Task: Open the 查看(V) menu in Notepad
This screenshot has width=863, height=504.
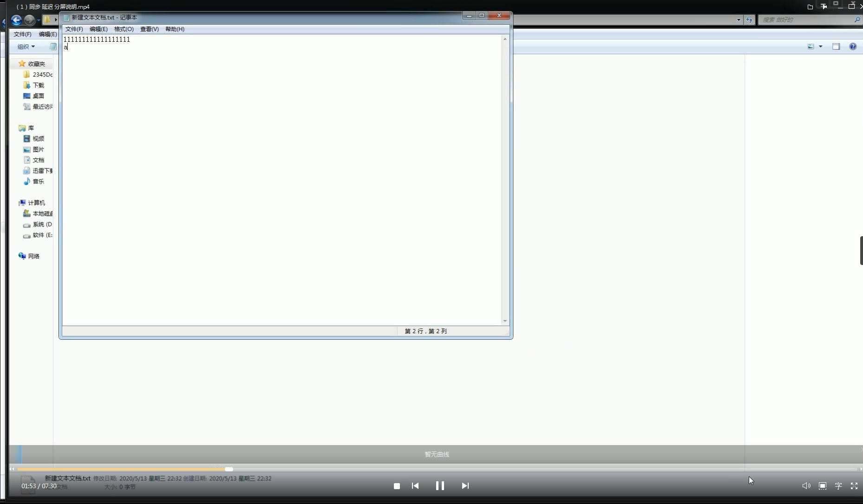Action: tap(149, 29)
